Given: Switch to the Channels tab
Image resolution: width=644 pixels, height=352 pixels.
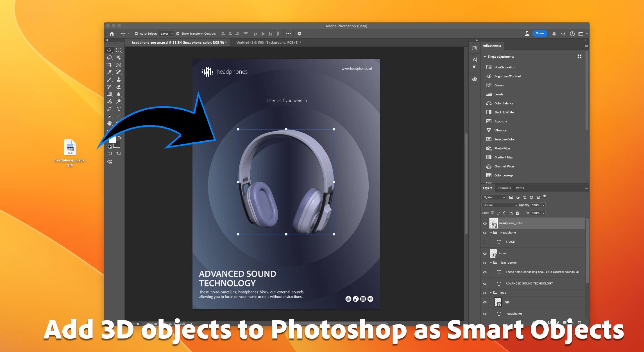Looking at the screenshot, I should [x=504, y=188].
